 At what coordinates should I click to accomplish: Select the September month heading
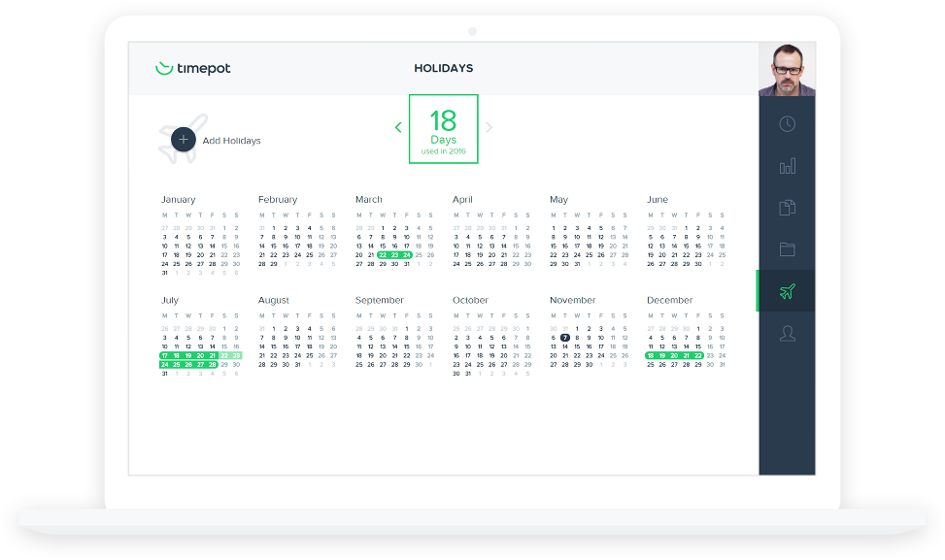[380, 300]
